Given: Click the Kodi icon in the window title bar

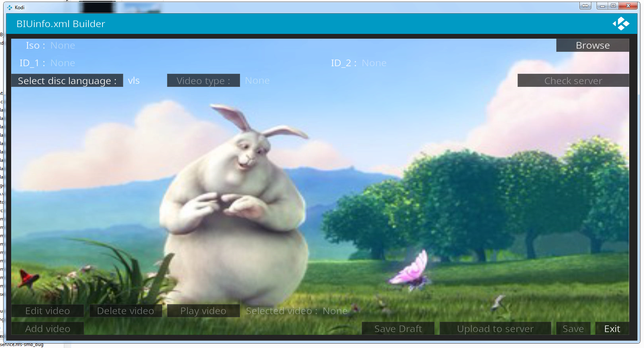Looking at the screenshot, I should 10,7.
